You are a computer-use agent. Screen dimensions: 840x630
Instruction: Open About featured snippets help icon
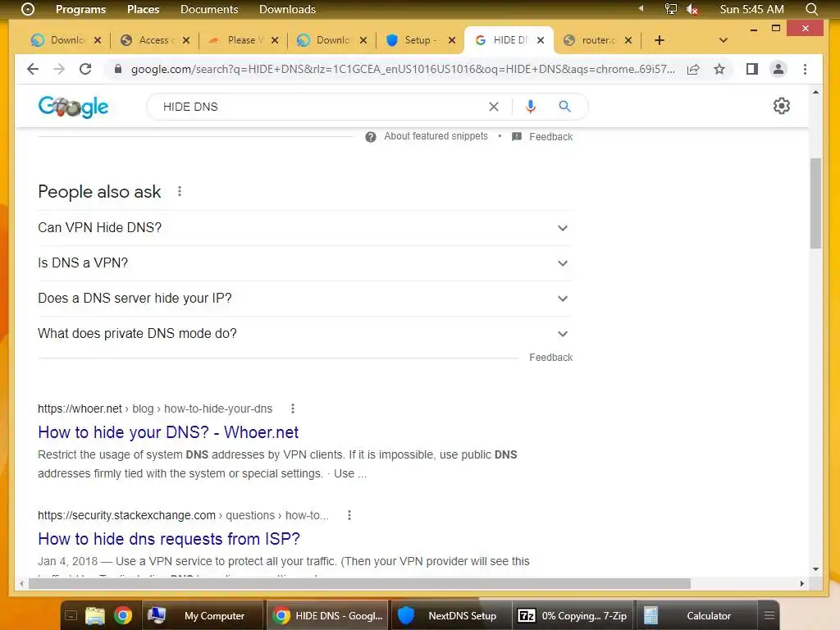[x=371, y=137]
